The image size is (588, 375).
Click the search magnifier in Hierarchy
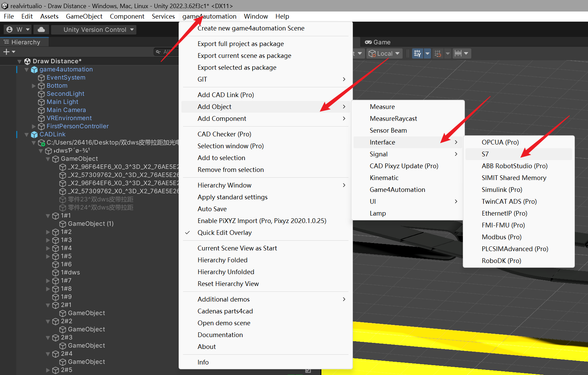click(158, 52)
